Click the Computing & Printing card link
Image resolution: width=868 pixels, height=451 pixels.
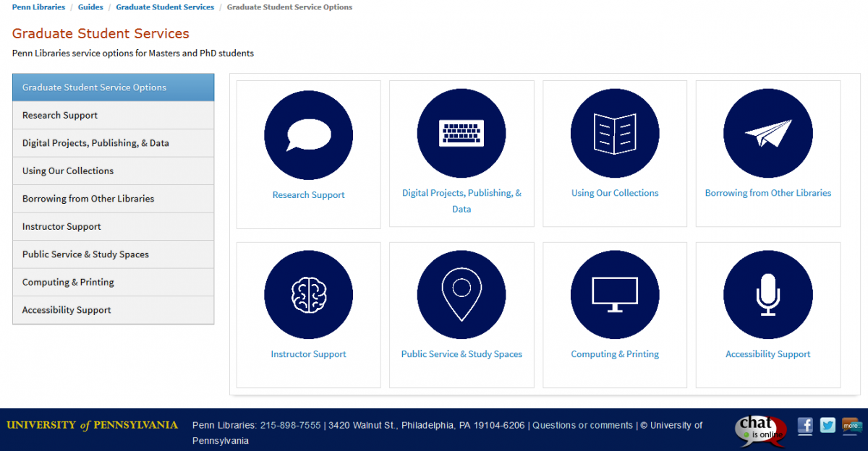(615, 354)
